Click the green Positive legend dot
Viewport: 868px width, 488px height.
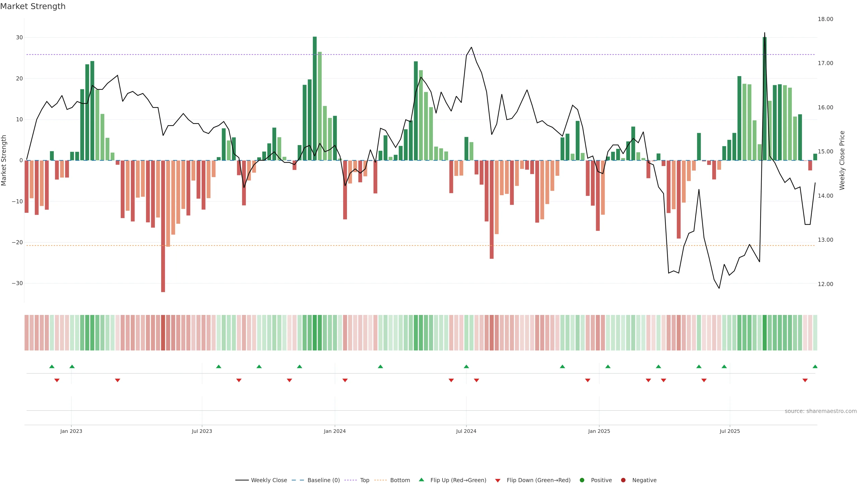[x=582, y=480]
